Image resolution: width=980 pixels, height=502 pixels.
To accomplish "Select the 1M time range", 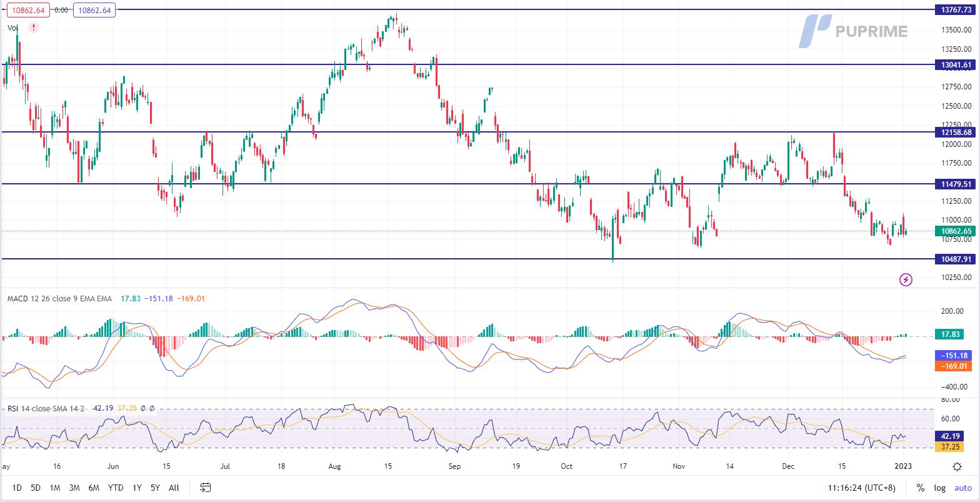I will tap(55, 488).
